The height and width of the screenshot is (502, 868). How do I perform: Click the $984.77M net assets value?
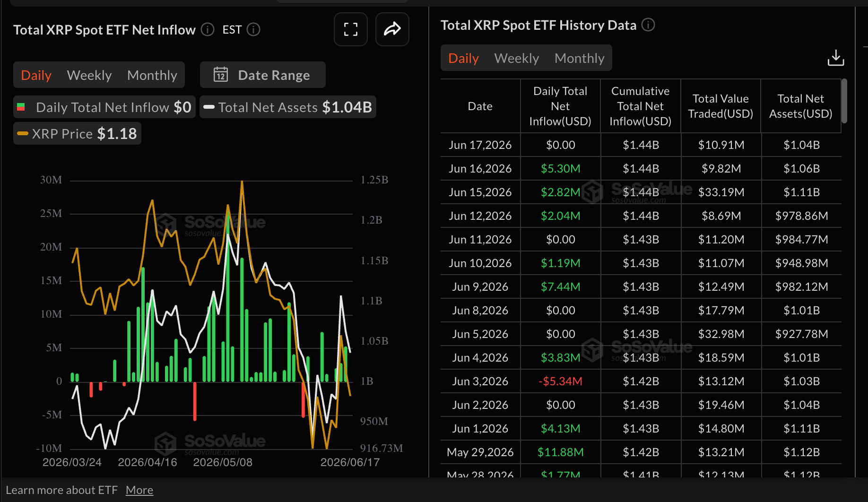(802, 240)
